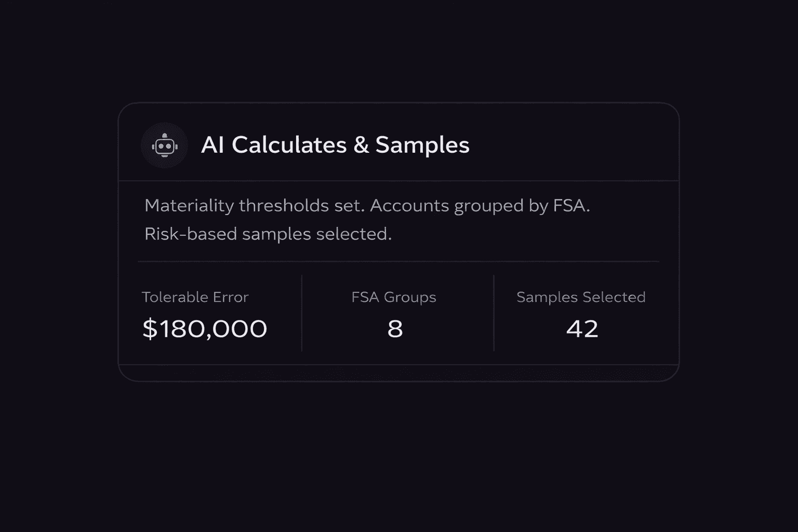Click the Tolerable Error label
Image resolution: width=798 pixels, height=532 pixels.
pyautogui.click(x=195, y=297)
